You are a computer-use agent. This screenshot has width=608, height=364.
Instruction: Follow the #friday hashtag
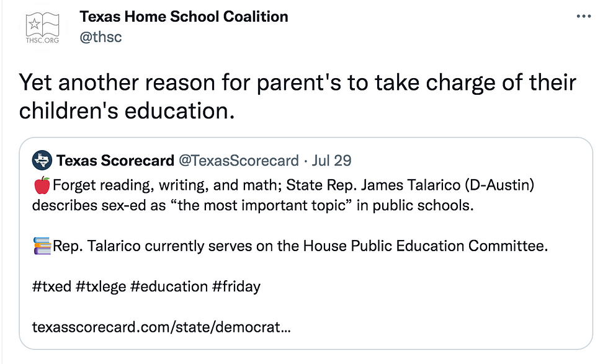coord(236,286)
